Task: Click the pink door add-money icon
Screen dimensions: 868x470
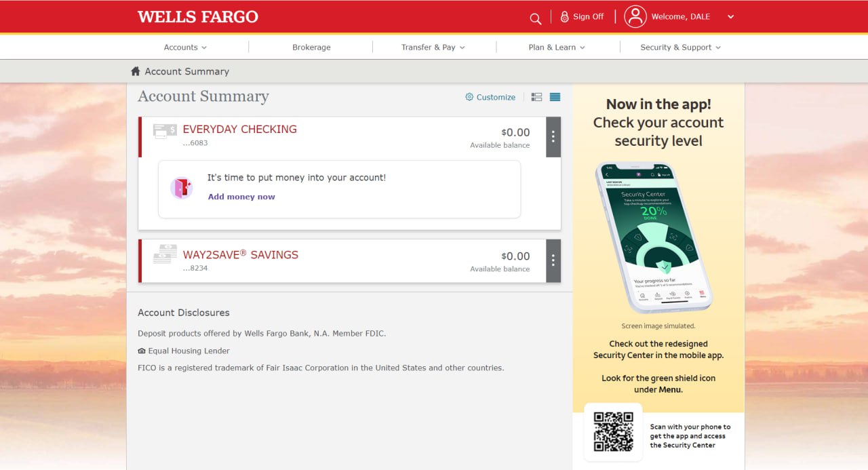Action: click(x=182, y=188)
